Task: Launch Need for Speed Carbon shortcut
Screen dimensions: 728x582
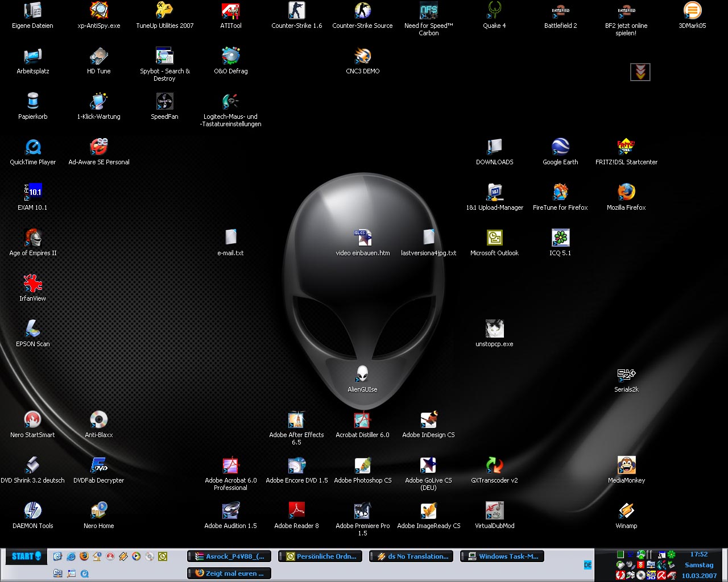Action: click(x=428, y=19)
